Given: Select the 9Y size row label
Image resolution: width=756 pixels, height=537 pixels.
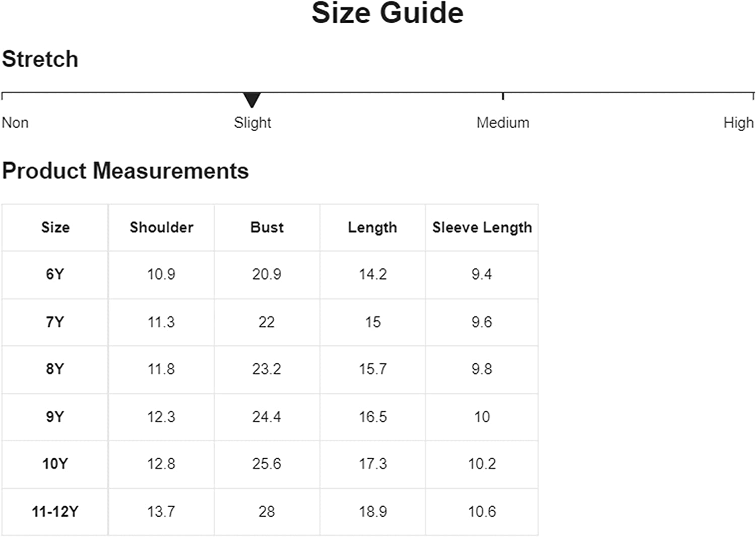Looking at the screenshot, I should [x=55, y=417].
